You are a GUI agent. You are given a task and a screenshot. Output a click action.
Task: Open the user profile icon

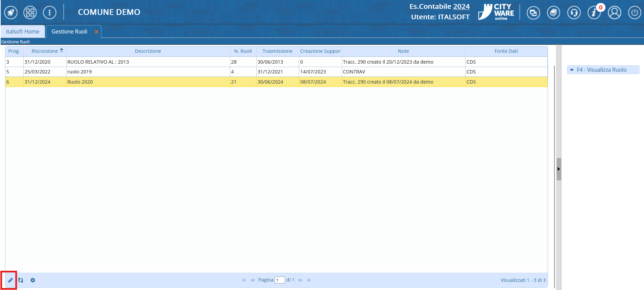614,13
